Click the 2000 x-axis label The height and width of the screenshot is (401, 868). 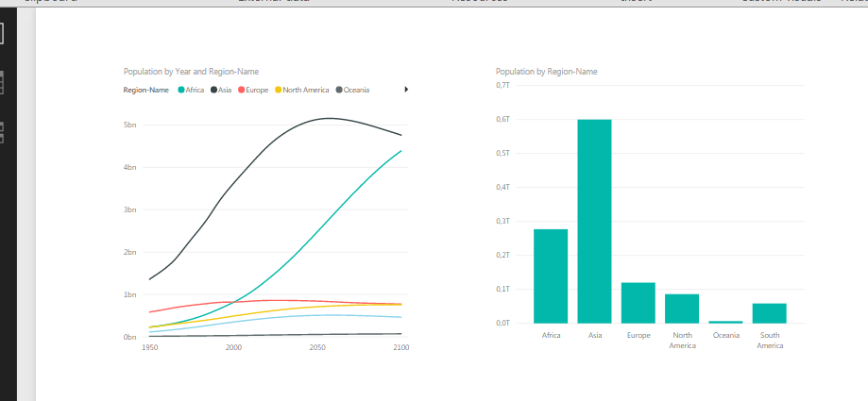pos(233,348)
